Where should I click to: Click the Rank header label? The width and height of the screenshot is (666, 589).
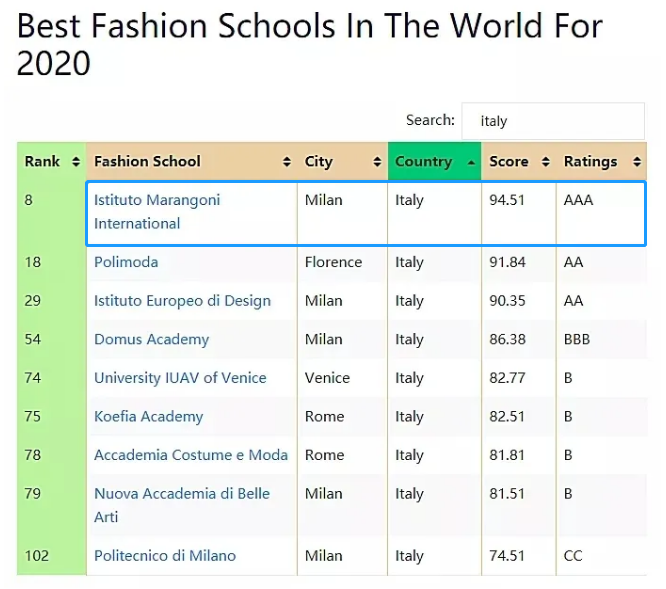tap(42, 161)
